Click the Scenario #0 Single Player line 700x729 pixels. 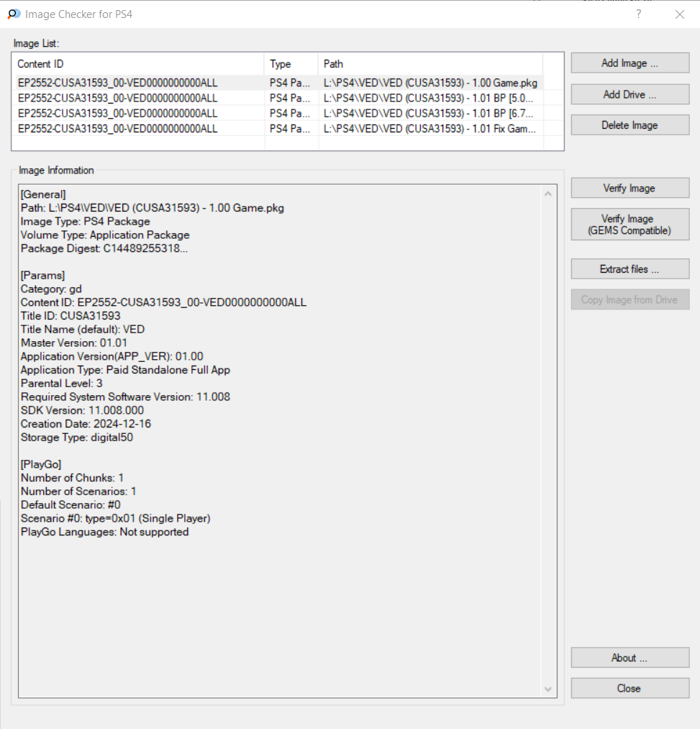[116, 518]
